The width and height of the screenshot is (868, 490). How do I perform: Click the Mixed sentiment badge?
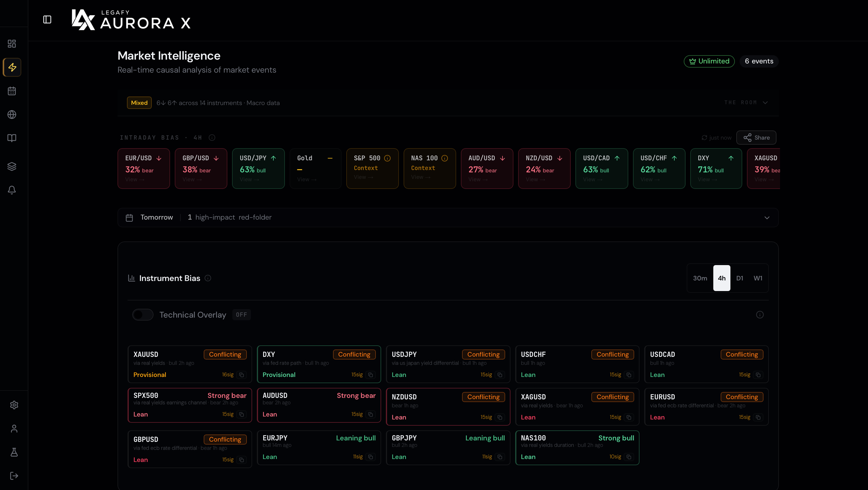pyautogui.click(x=139, y=103)
